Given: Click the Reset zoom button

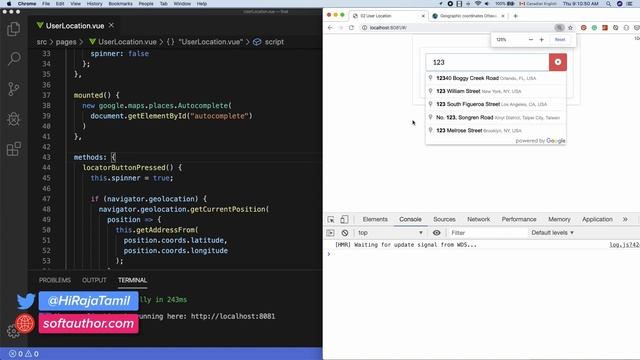Looking at the screenshot, I should click(560, 40).
